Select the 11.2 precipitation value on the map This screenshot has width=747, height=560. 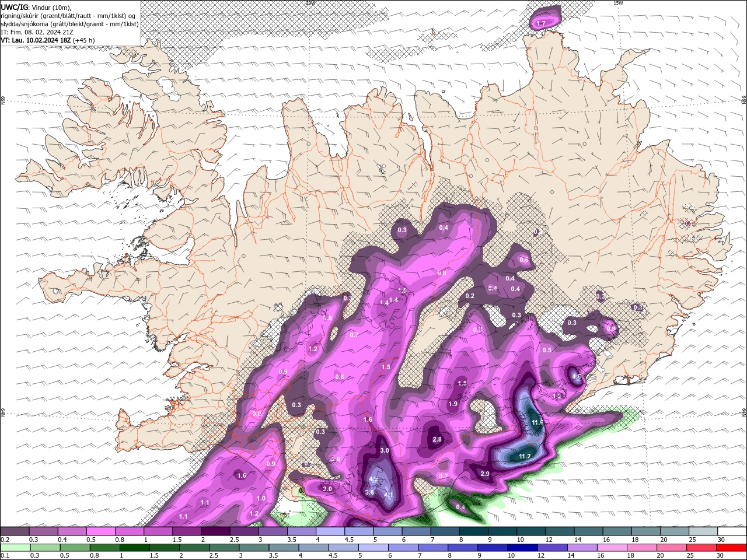point(525,456)
